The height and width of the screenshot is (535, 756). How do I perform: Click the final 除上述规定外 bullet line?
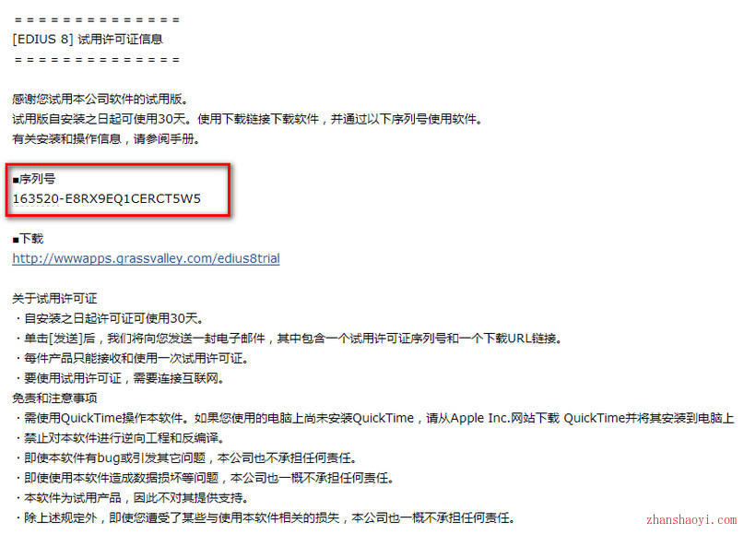point(266,518)
